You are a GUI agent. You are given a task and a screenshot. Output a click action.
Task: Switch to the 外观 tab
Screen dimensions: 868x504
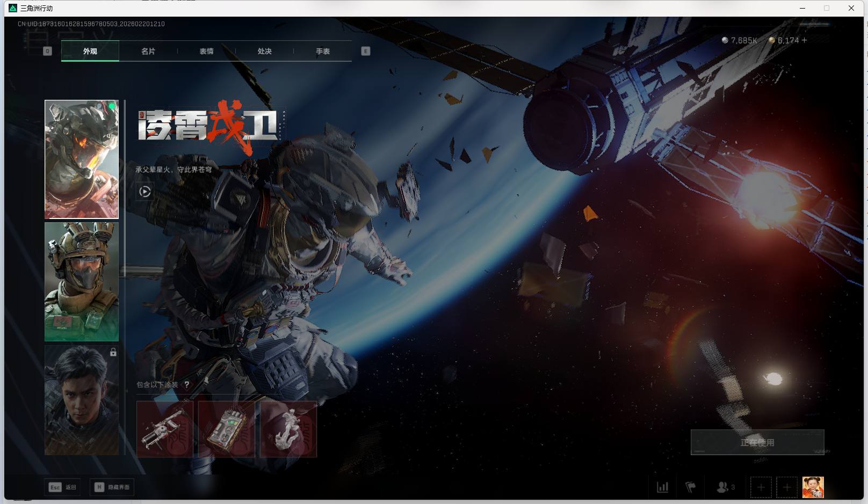[x=90, y=51]
